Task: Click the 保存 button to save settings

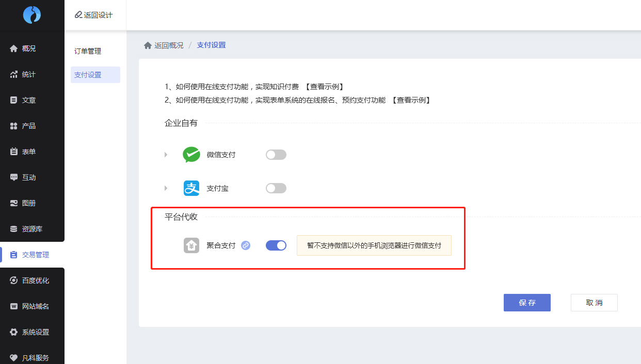Action: point(527,303)
